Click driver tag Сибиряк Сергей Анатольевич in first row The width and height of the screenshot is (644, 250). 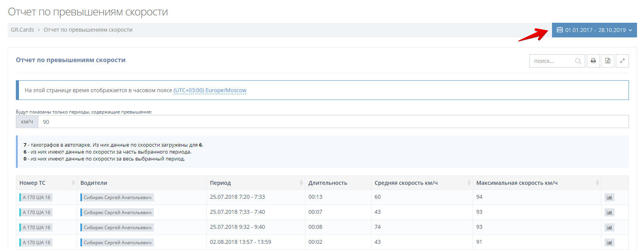click(117, 198)
